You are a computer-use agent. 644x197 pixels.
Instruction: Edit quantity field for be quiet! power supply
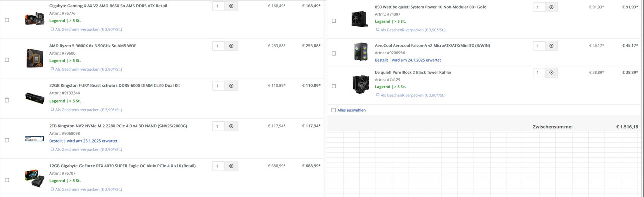539,7
